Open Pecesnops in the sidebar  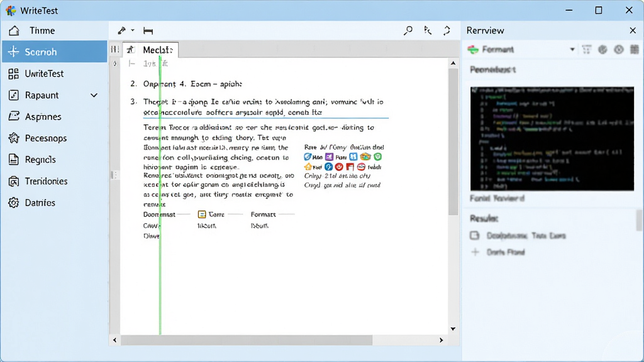point(54,138)
